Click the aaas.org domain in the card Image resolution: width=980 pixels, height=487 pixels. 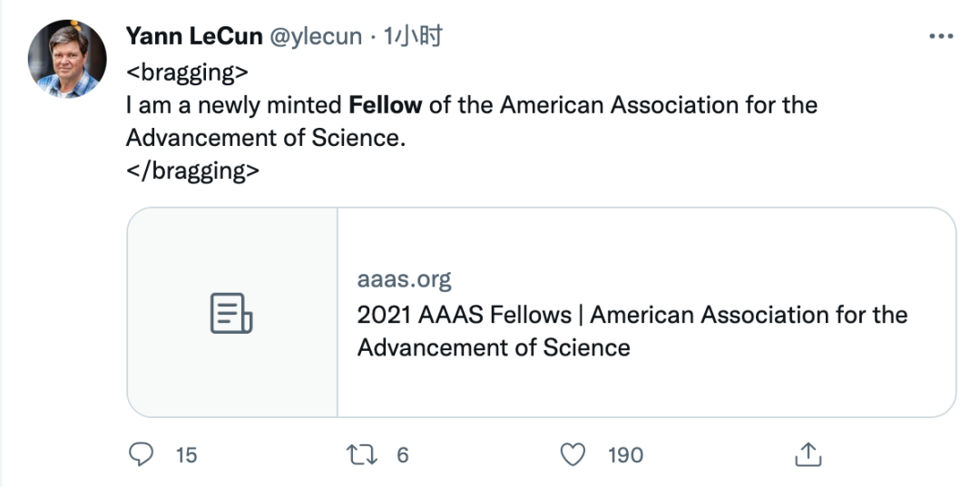[404, 279]
